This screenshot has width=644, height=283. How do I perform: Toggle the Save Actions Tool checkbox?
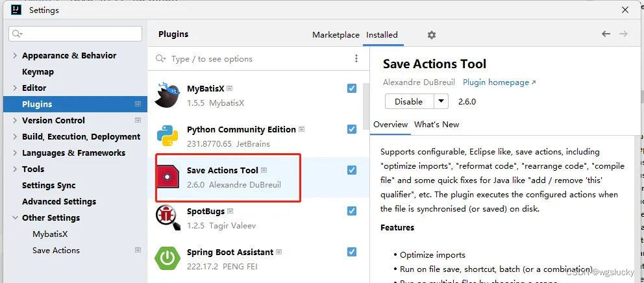click(352, 170)
